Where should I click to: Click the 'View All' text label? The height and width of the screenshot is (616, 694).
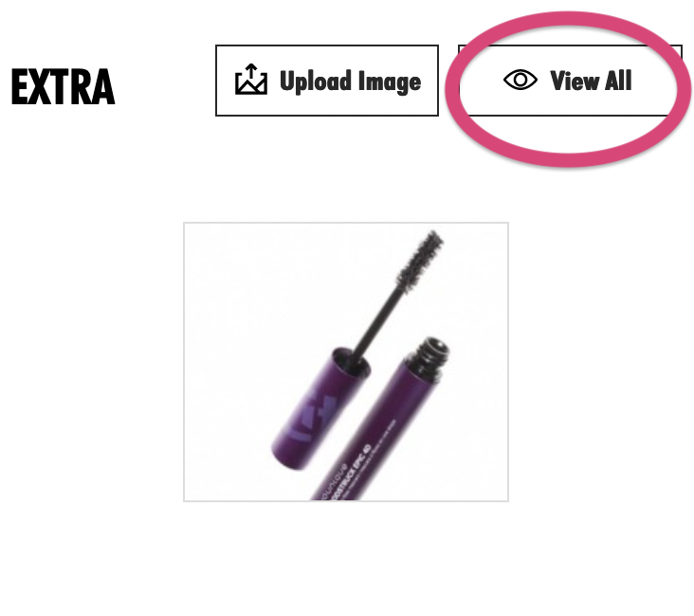[591, 81]
